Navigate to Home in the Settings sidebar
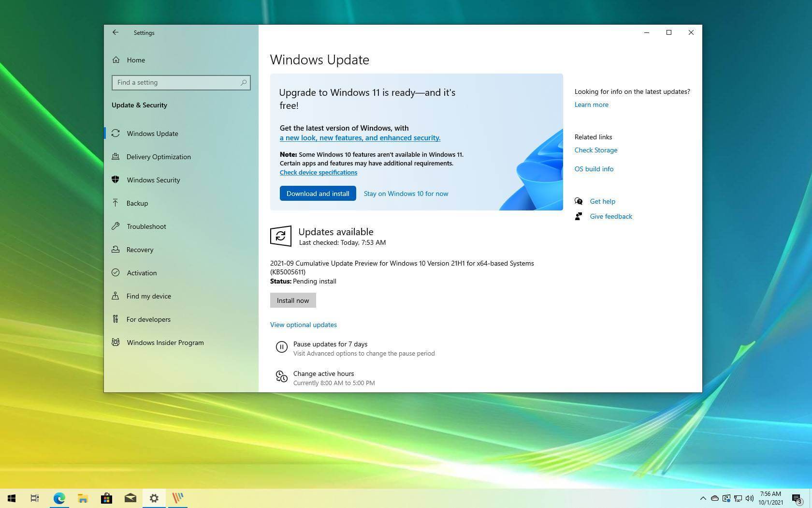Viewport: 812px width, 508px height. tap(136, 60)
